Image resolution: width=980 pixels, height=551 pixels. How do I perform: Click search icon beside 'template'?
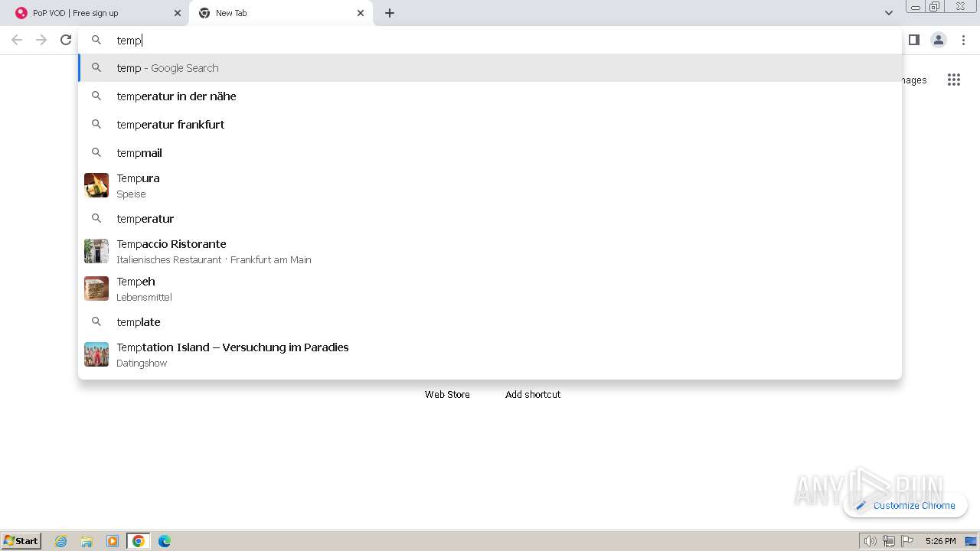click(x=96, y=322)
